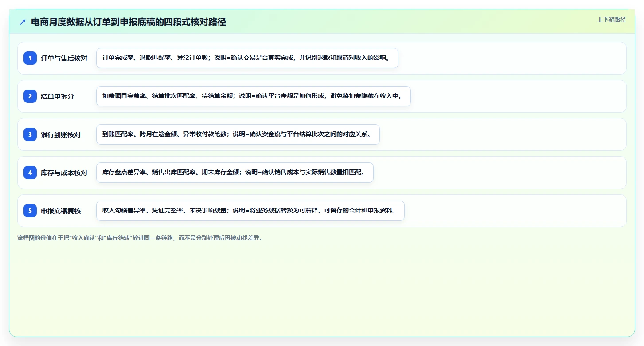The image size is (644, 346).
Task: Open the detail box starting with 到账匹配率
Action: (x=238, y=134)
